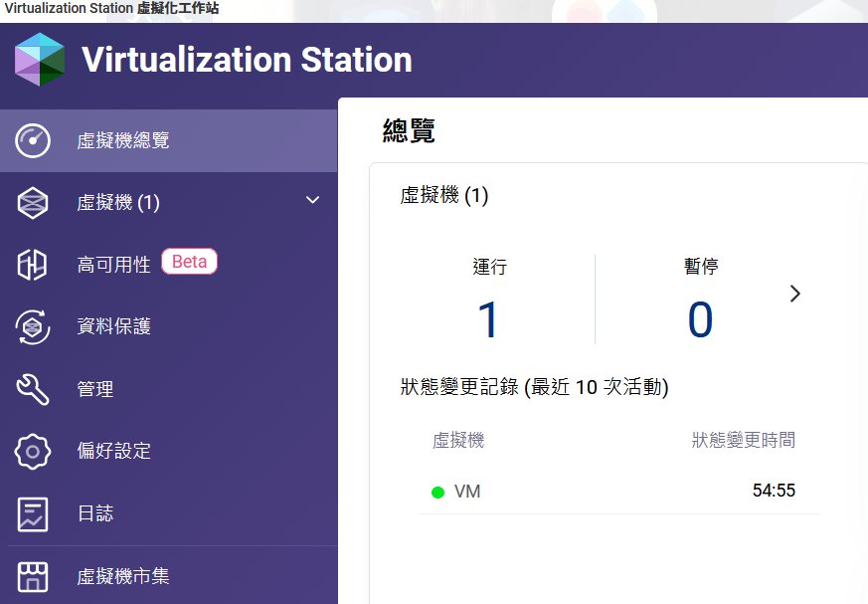Viewport: 868px width, 604px height.
Task: Select 偏好設定 in the sidebar
Action: [113, 451]
